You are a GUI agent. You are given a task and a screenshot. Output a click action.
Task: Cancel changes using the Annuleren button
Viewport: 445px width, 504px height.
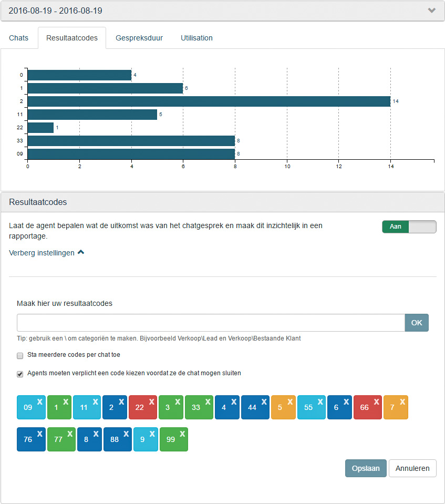click(x=412, y=468)
